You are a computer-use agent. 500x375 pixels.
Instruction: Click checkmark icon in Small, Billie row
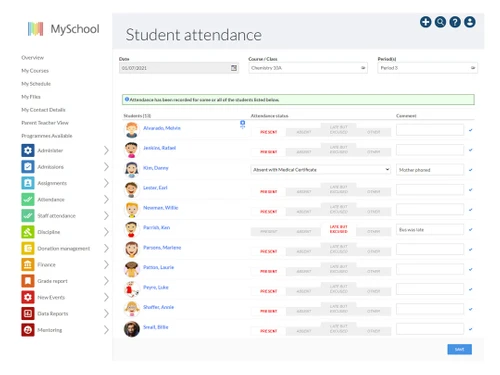[x=470, y=329]
